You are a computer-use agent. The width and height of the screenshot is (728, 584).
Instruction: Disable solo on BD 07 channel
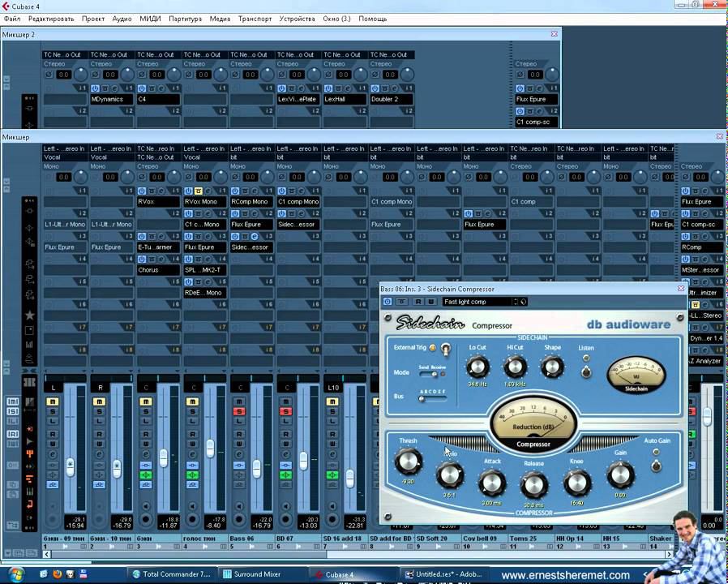point(285,411)
